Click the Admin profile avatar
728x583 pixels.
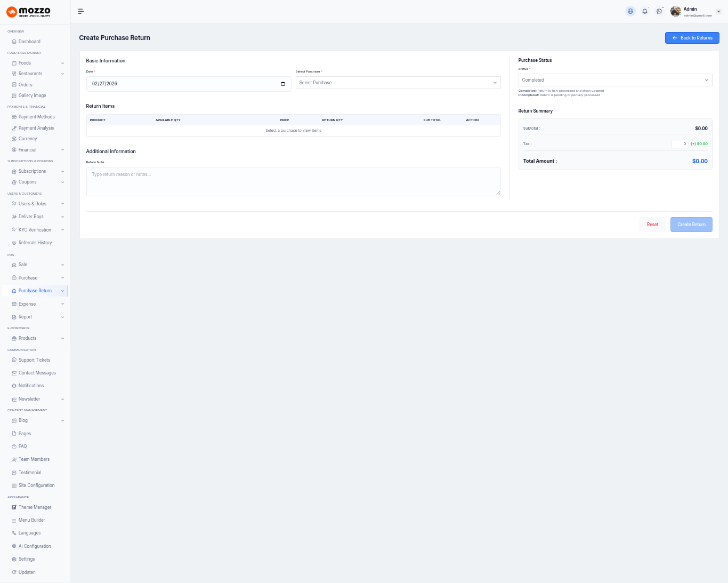point(676,11)
